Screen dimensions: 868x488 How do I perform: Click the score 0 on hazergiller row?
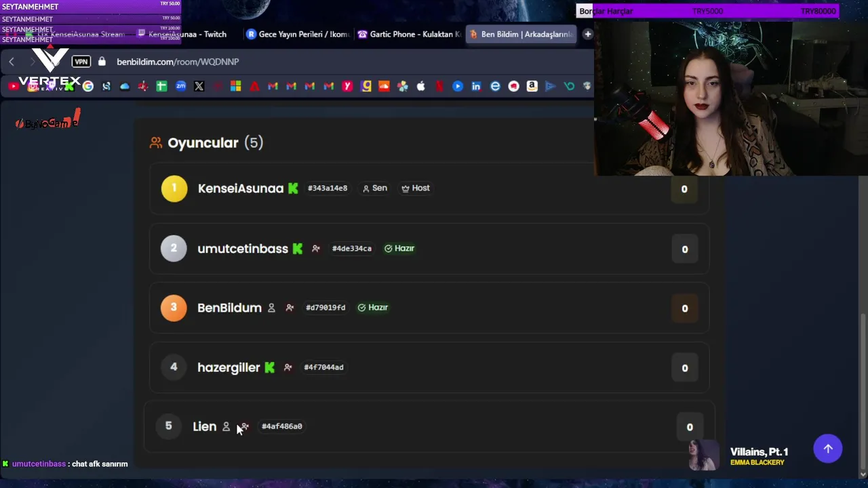684,368
